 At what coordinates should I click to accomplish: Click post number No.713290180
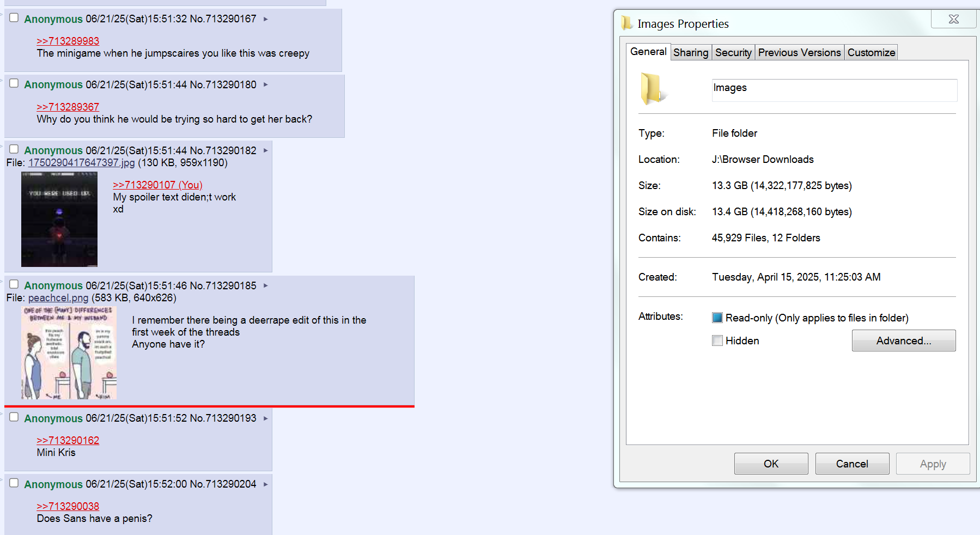(x=223, y=84)
